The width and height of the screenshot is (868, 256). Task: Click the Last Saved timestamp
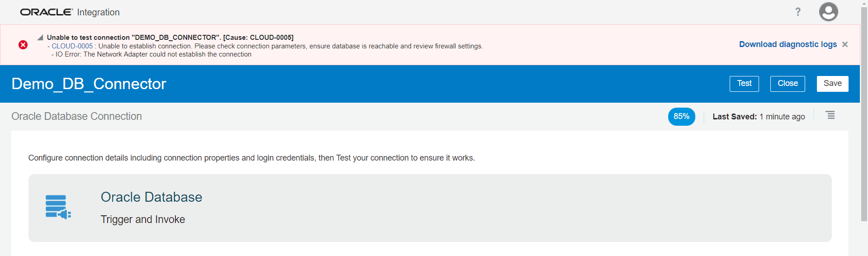pyautogui.click(x=759, y=117)
